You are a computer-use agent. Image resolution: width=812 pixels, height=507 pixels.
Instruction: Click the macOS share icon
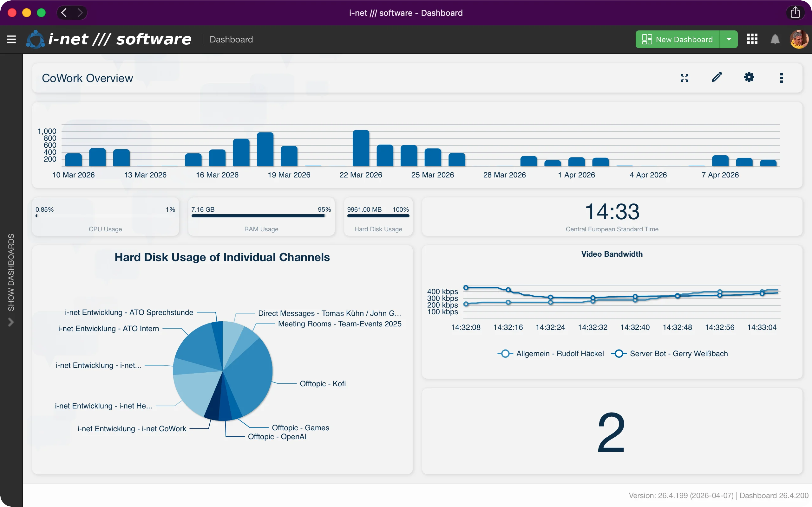click(796, 13)
